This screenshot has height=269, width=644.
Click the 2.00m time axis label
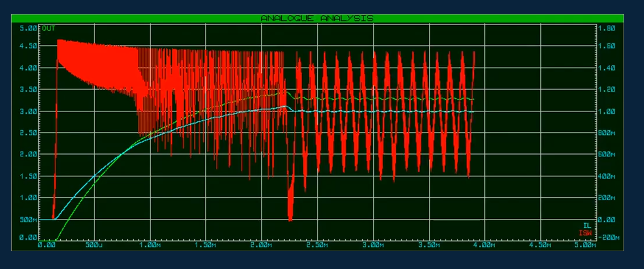(261, 245)
